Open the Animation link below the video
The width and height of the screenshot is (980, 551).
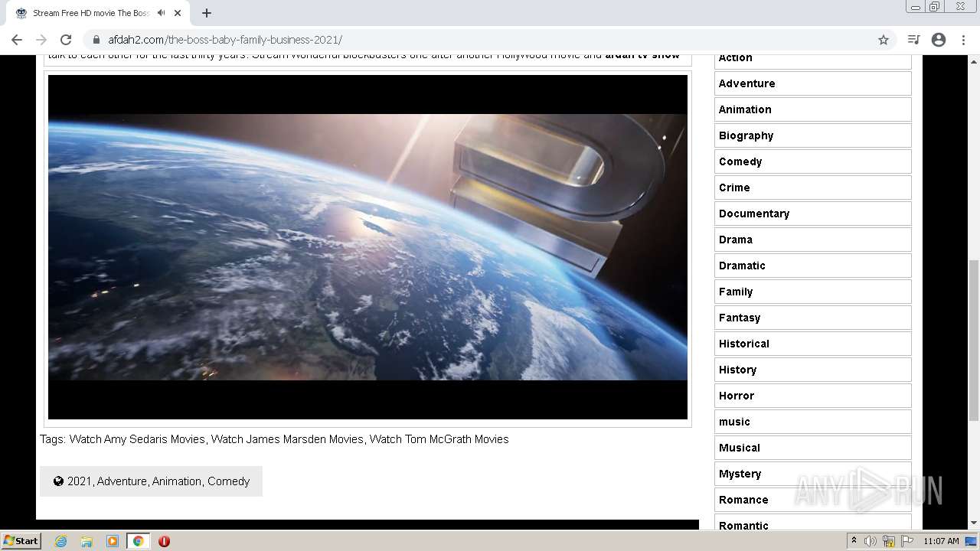point(177,481)
